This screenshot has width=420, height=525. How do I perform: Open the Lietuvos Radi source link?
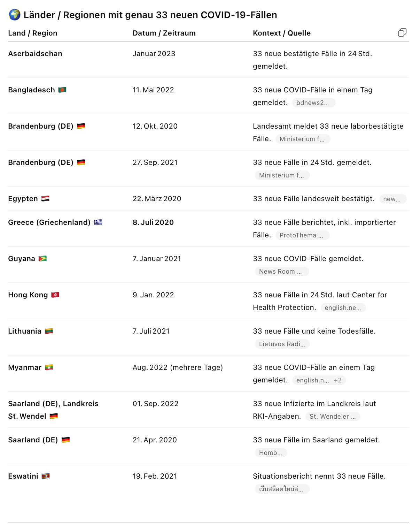coord(282,344)
